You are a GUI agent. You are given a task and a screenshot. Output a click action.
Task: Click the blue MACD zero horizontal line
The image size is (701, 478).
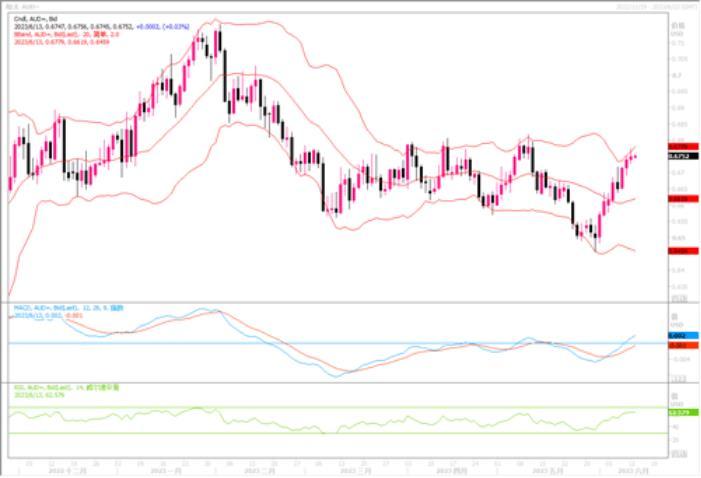tap(300, 343)
